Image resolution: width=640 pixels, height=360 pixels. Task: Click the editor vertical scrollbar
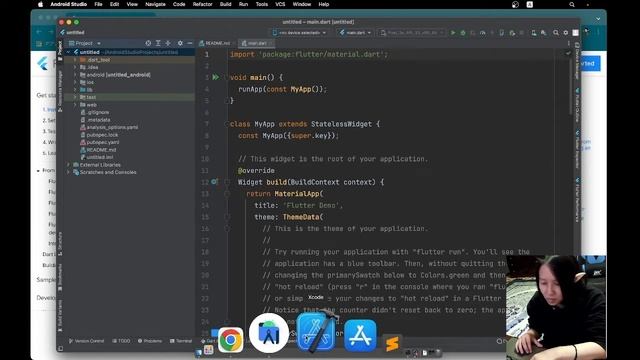click(571, 86)
